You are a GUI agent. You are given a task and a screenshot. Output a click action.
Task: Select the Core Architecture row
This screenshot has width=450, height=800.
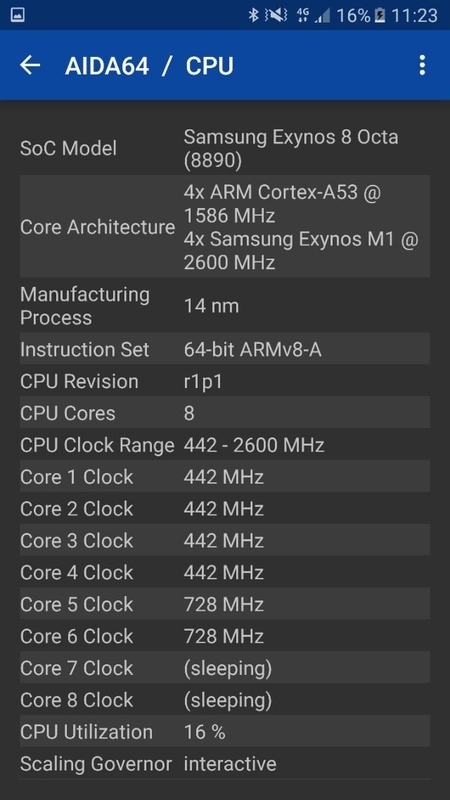[224, 227]
